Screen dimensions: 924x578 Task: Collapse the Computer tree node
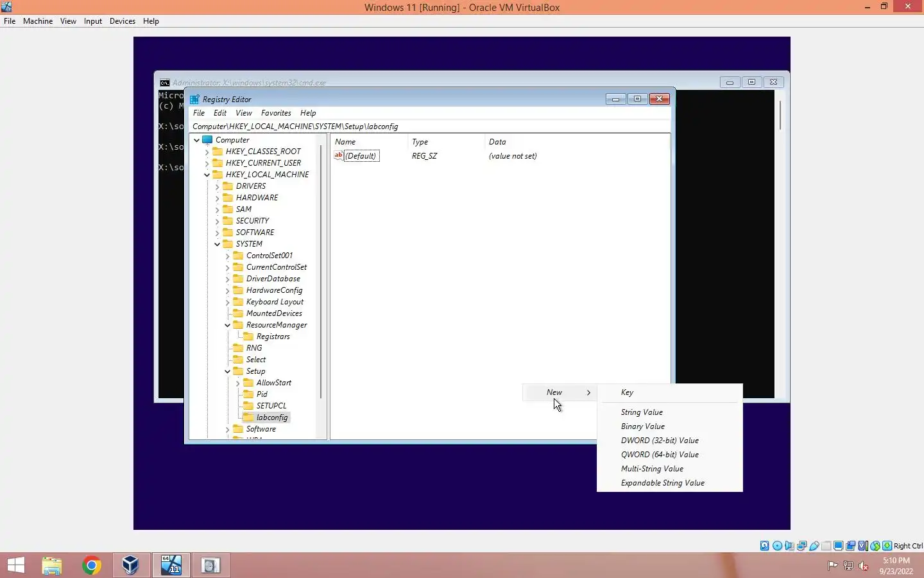196,140
